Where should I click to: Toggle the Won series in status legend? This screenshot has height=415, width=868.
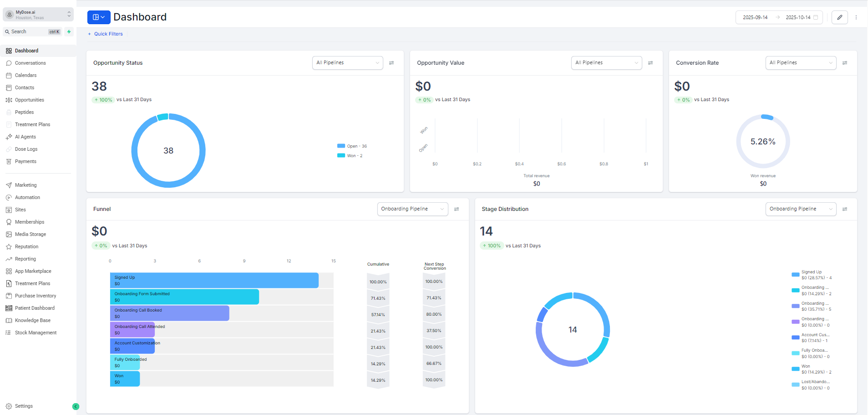[350, 156]
